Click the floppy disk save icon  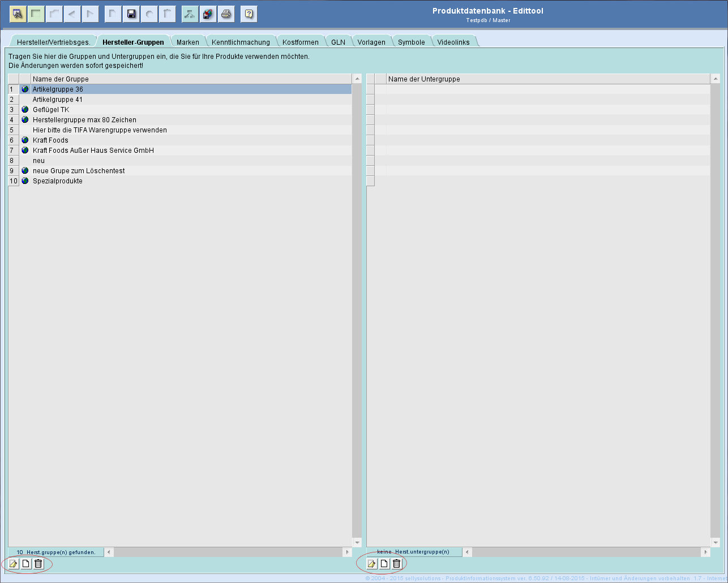pyautogui.click(x=131, y=14)
